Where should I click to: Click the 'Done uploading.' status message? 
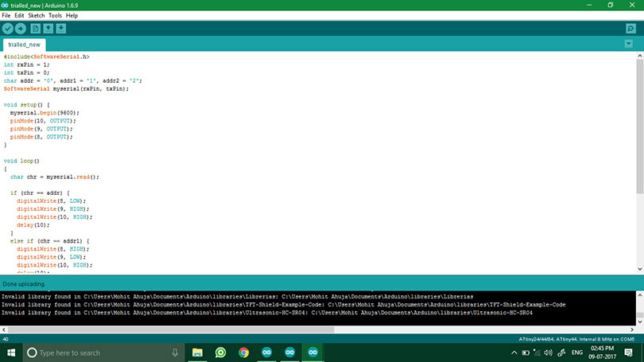tap(24, 284)
